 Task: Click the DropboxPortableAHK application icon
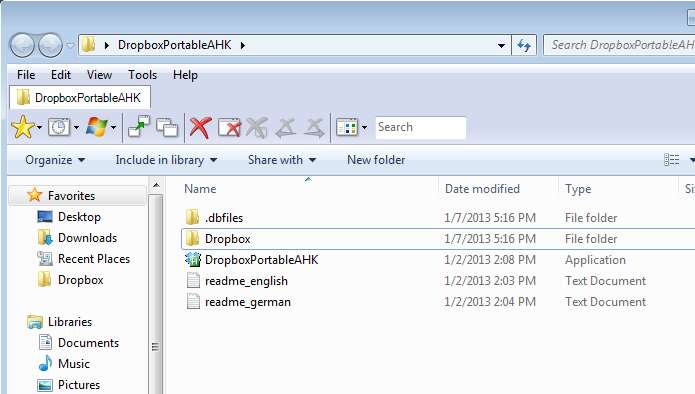point(193,260)
